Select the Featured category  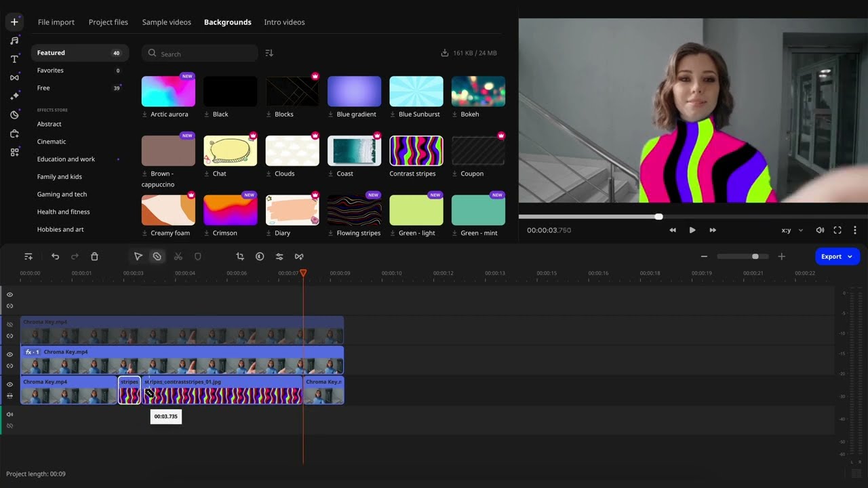coord(80,53)
